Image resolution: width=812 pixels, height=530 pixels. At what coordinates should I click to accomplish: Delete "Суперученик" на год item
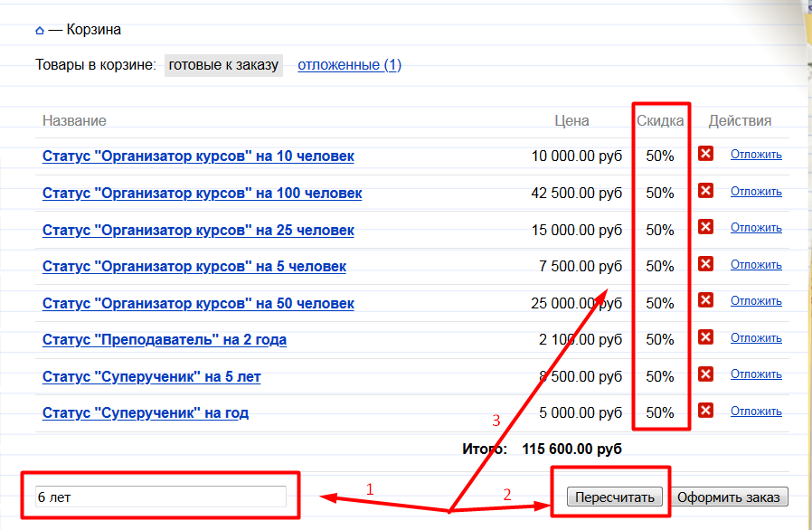706,411
